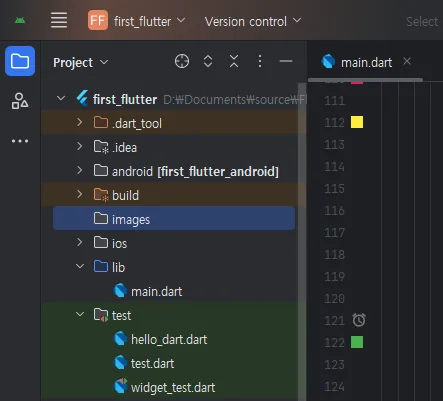Click Expand All icon in Project panel
The image size is (443, 401).
pyautogui.click(x=208, y=61)
